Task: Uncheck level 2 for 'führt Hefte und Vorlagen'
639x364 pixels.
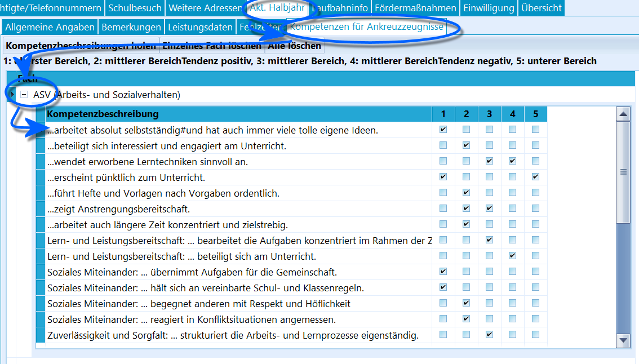Action: pyautogui.click(x=466, y=192)
